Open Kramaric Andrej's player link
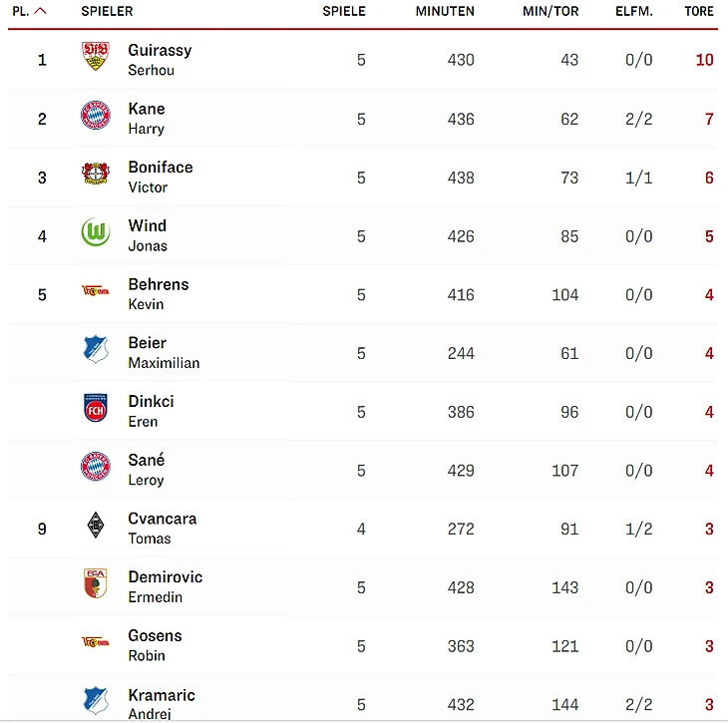This screenshot has width=728, height=723. click(x=161, y=702)
